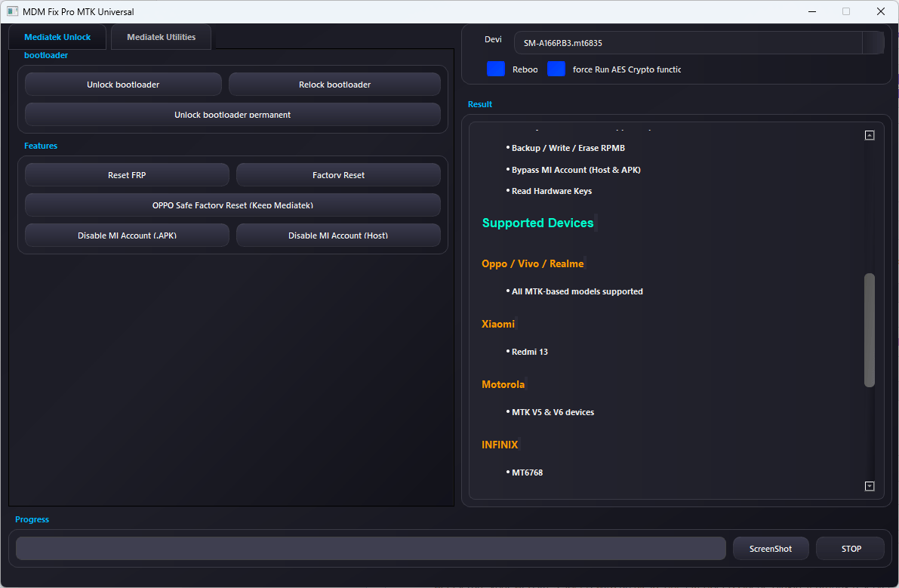
Task: Click the MDM Fix Pro app icon in titlebar
Action: [x=11, y=11]
